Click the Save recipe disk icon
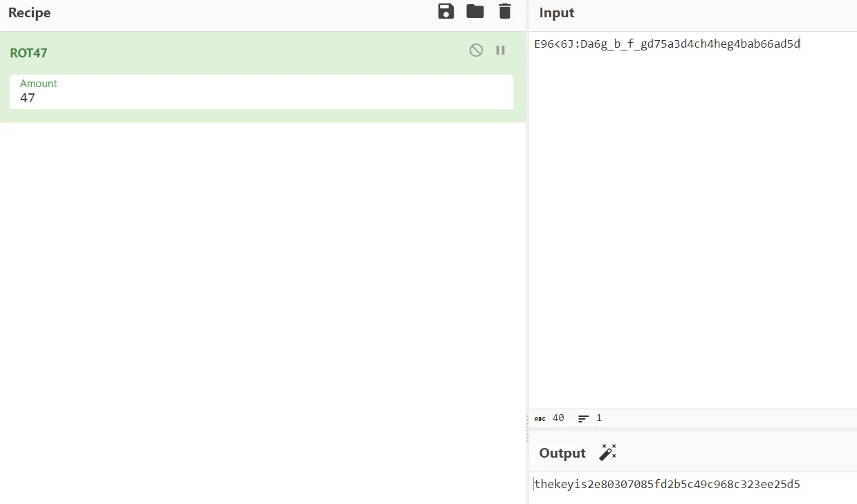The image size is (857, 504). click(x=446, y=11)
